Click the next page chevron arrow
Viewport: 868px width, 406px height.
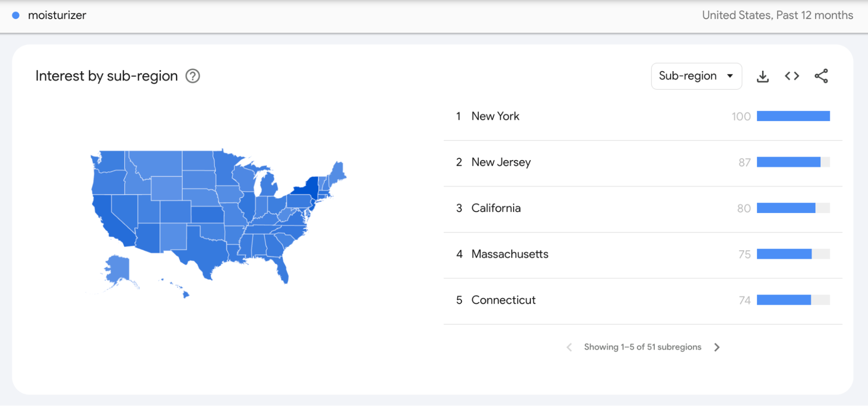tap(717, 347)
